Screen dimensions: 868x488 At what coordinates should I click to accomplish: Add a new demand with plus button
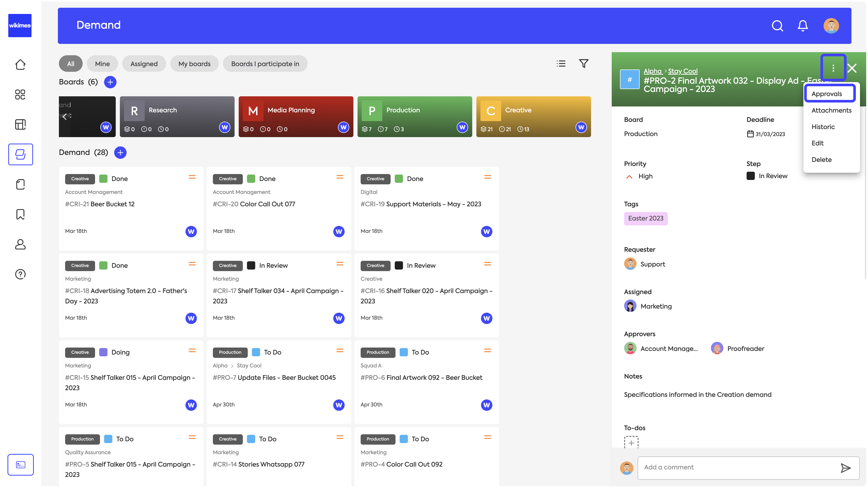[x=120, y=153]
